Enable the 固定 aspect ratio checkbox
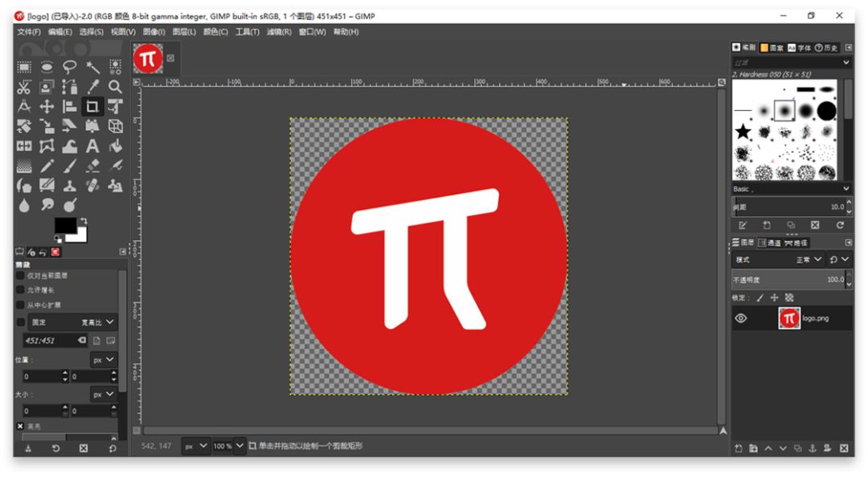Screen dimensions: 868x478 click(21, 322)
